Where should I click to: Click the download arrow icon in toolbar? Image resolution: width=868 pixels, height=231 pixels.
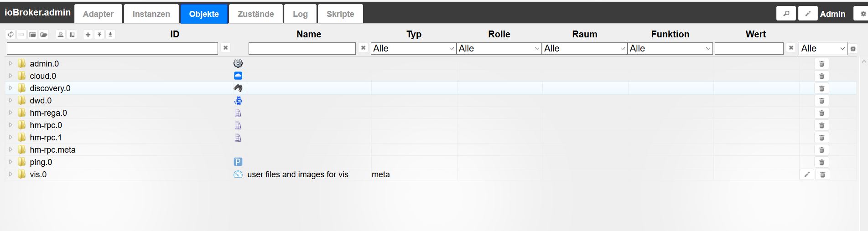click(x=110, y=35)
